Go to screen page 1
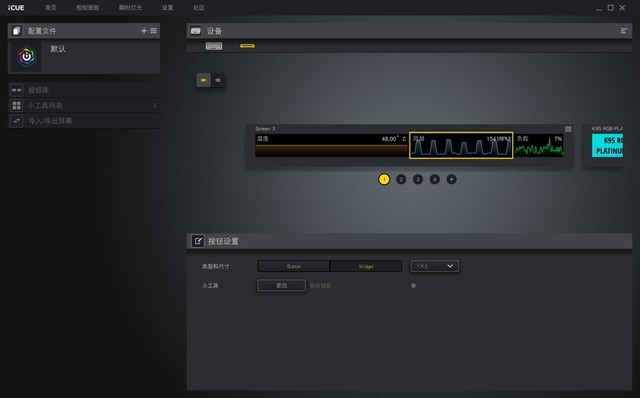640x398 pixels. coord(384,179)
